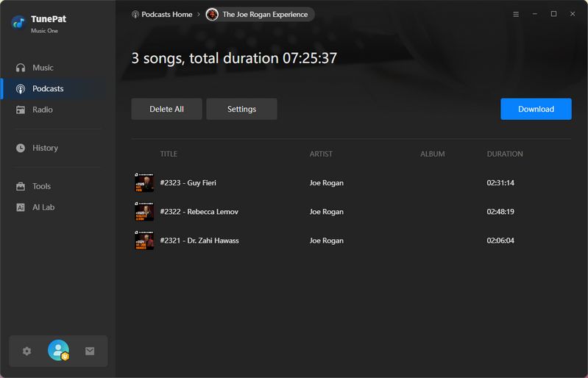
Task: Open the Tools panel
Action: tap(41, 186)
